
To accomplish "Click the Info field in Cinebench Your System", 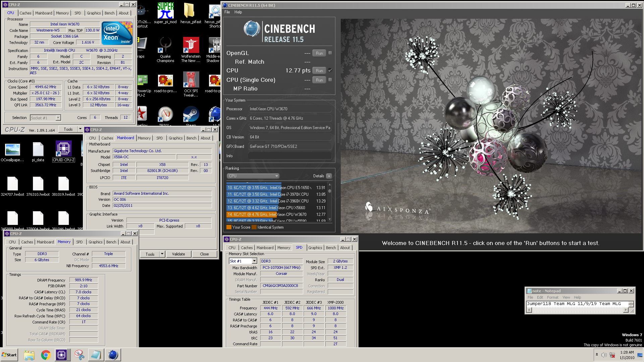I will click(x=290, y=156).
